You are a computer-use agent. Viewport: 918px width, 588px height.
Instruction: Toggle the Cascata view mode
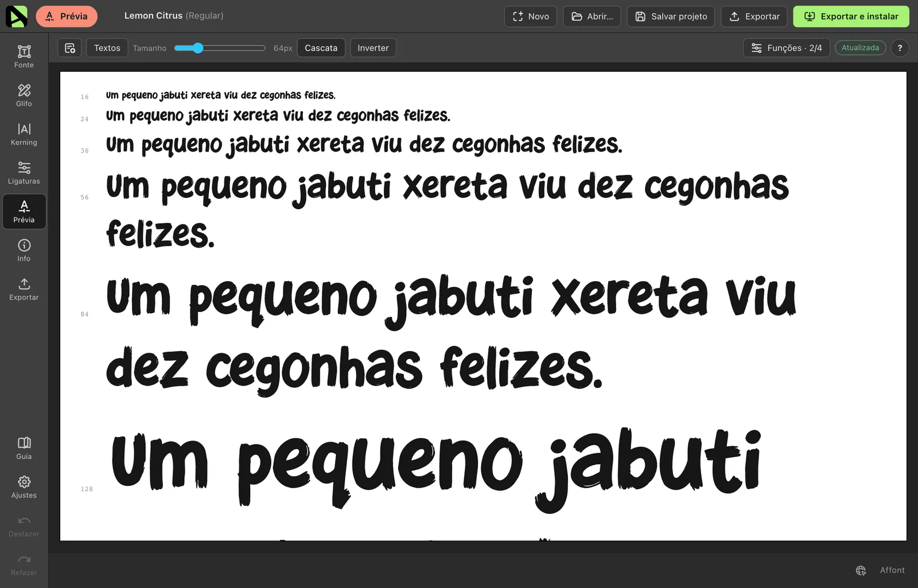[x=321, y=48]
